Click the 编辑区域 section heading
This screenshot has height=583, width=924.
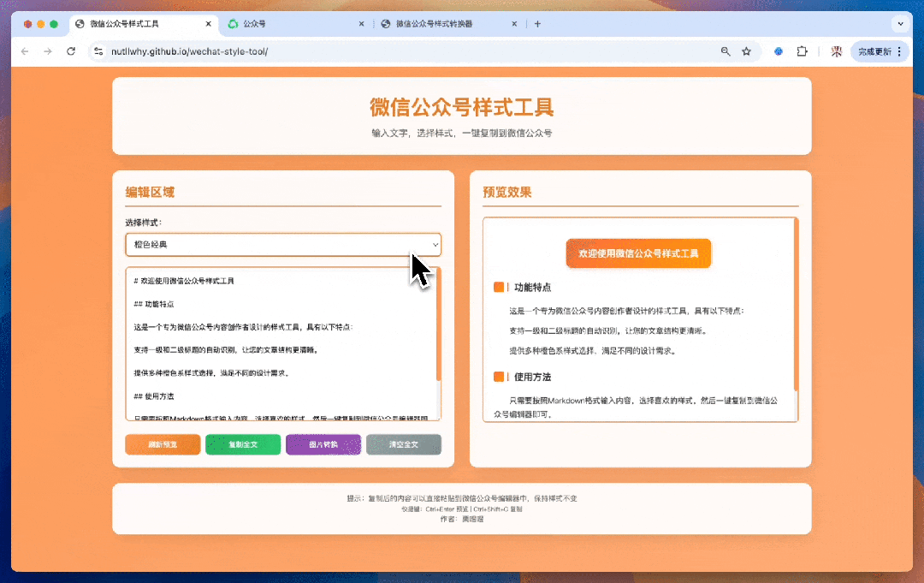coord(150,192)
